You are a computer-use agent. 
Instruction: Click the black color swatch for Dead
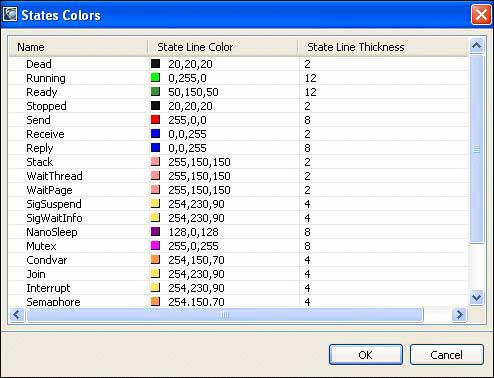tap(155, 64)
